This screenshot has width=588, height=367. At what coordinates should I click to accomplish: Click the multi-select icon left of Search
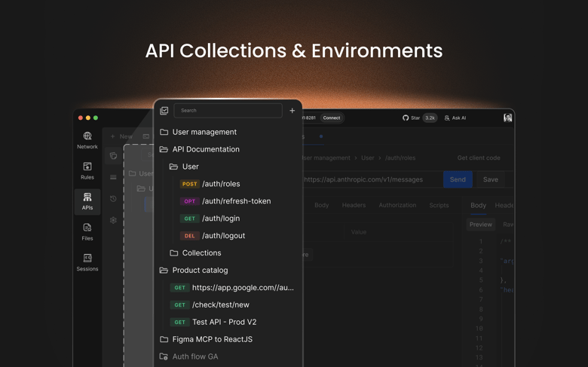click(164, 111)
